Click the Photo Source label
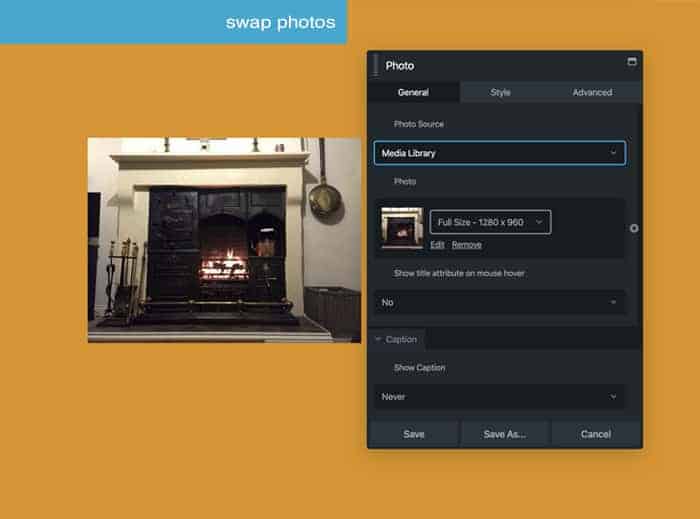 pyautogui.click(x=418, y=124)
